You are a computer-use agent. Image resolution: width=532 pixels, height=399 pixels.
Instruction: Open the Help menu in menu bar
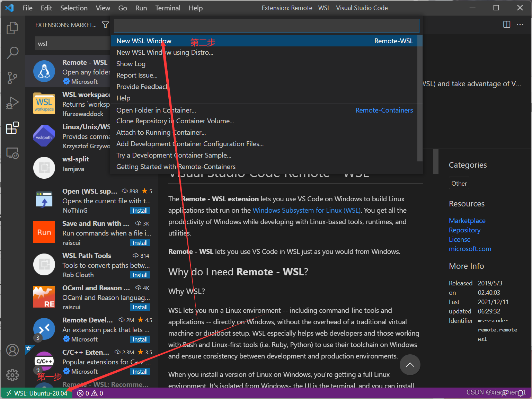196,8
